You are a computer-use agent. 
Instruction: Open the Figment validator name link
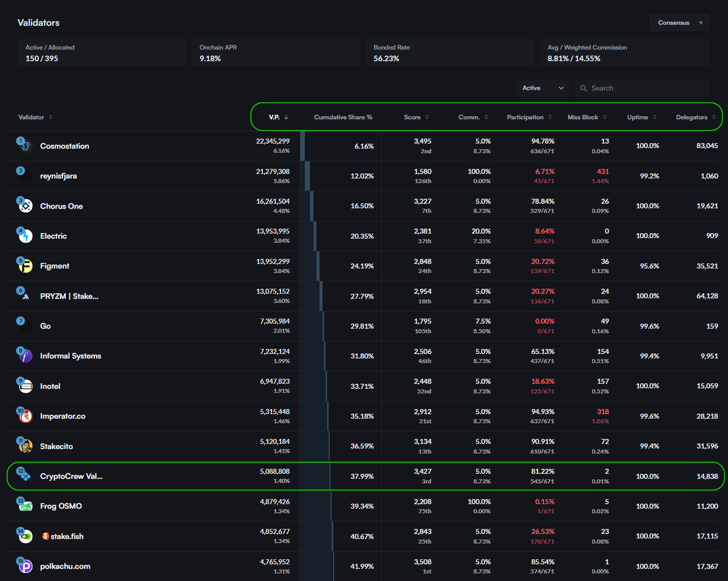[x=55, y=266]
